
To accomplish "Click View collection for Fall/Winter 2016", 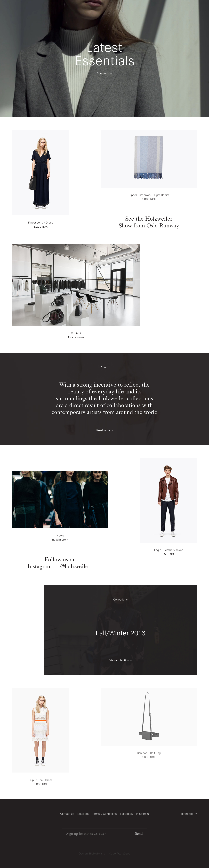I will pos(120,660).
